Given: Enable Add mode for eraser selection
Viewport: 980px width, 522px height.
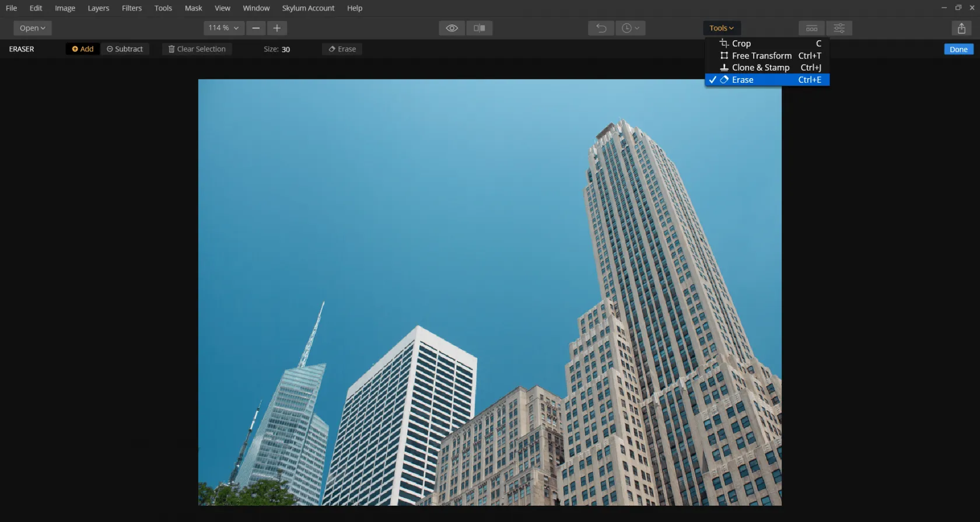Looking at the screenshot, I should [x=83, y=49].
